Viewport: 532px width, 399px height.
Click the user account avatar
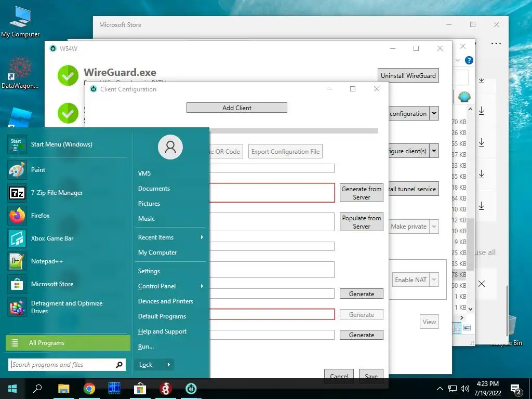(170, 147)
